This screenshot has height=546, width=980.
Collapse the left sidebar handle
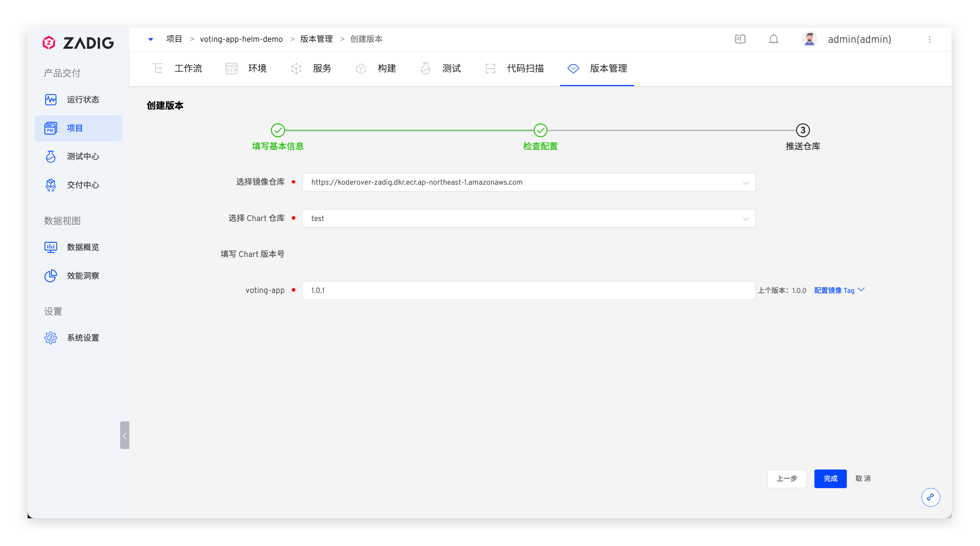(x=125, y=435)
